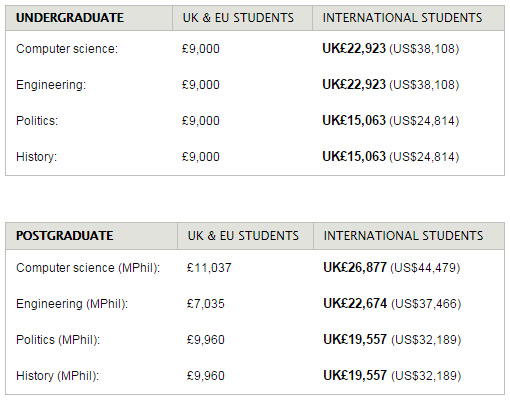510x402 pixels.
Task: Select the undergraduate INTERNATIONAL STUDENTS column header
Action: (402, 18)
